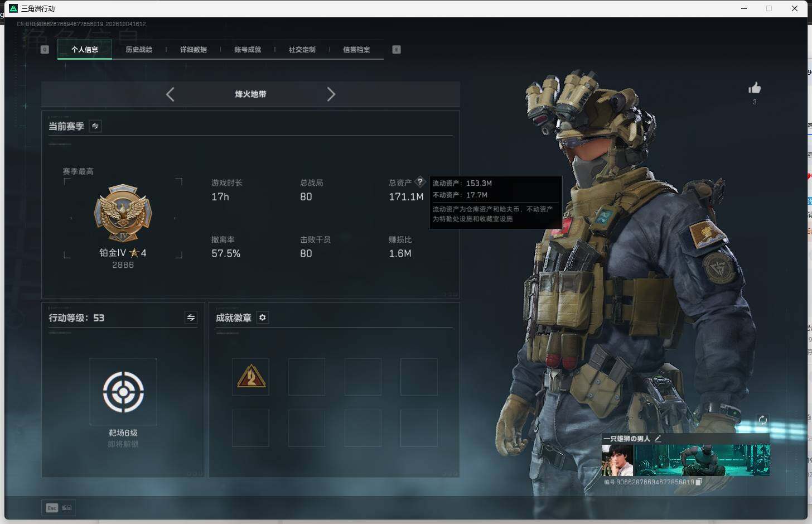This screenshot has width=812, height=524.
Task: Open the 详细数据 tab
Action: [194, 50]
